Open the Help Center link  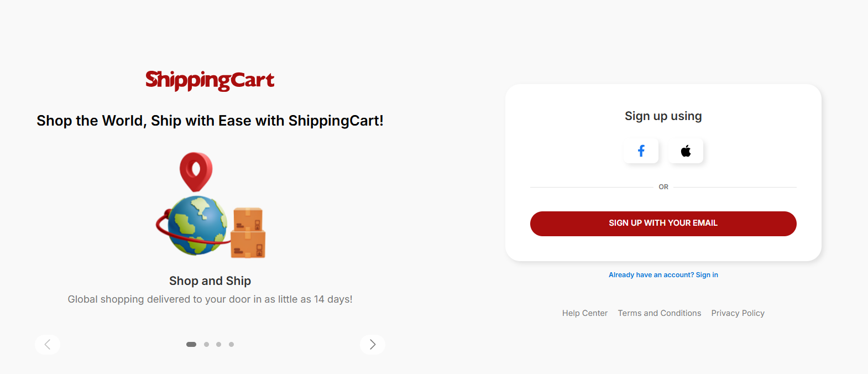(x=584, y=313)
